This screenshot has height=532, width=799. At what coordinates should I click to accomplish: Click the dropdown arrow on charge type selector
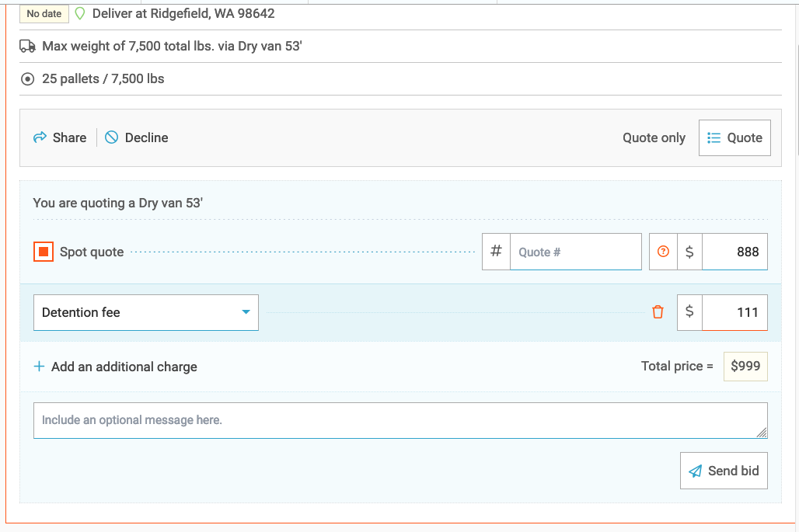click(246, 312)
